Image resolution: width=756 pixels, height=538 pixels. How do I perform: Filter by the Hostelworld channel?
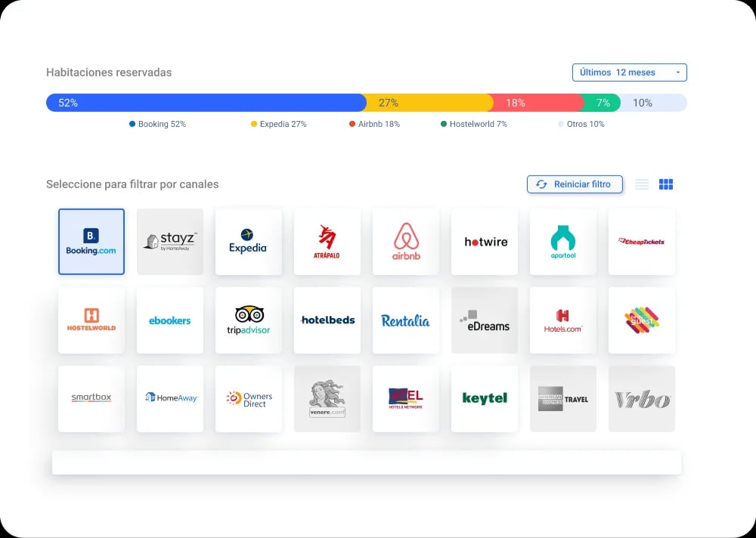point(91,320)
